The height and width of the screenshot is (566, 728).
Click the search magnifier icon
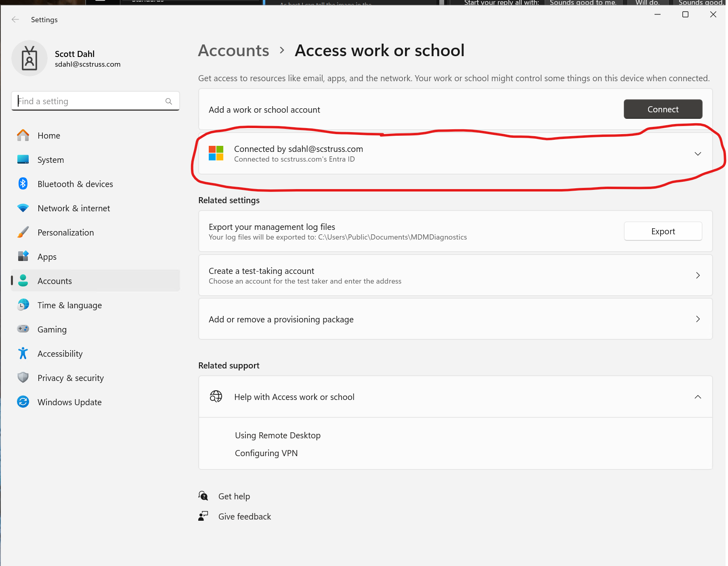tap(169, 101)
